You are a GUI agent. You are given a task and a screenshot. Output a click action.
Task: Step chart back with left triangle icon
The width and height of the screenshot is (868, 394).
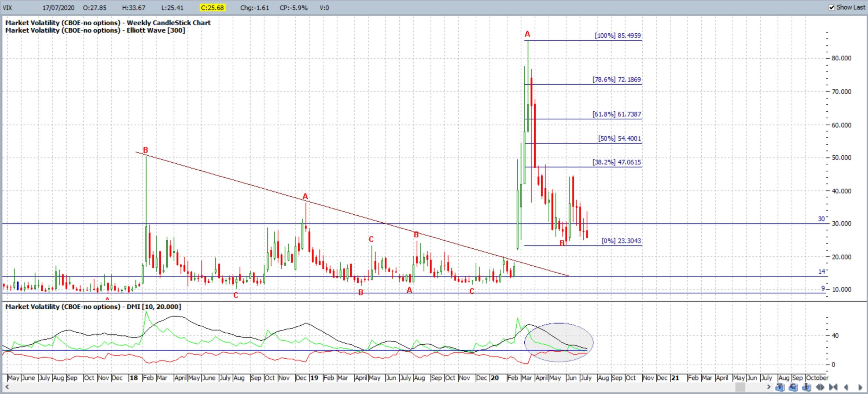pyautogui.click(x=846, y=387)
